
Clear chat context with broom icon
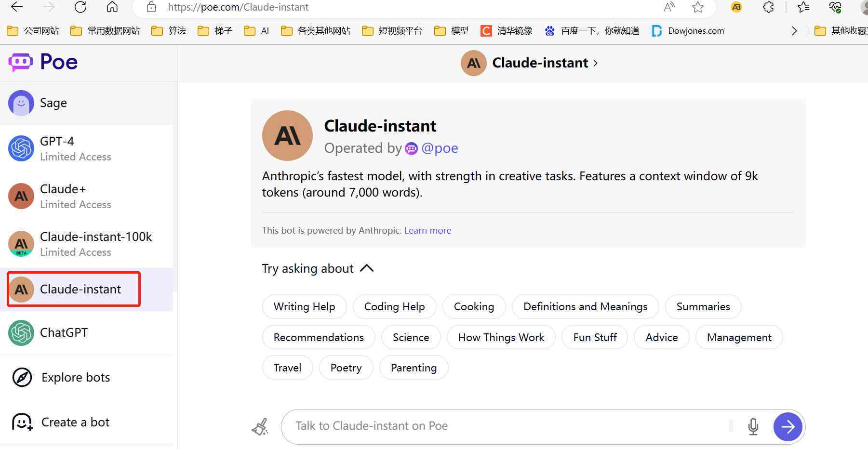pos(260,427)
